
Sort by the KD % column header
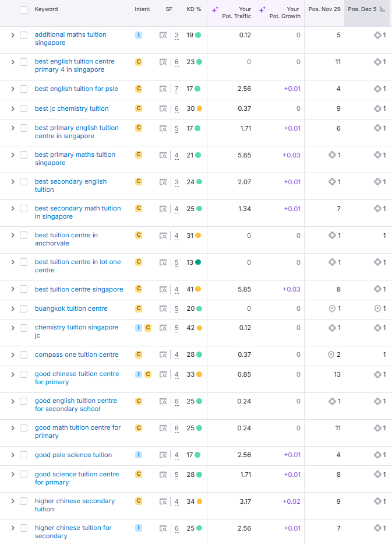click(193, 9)
